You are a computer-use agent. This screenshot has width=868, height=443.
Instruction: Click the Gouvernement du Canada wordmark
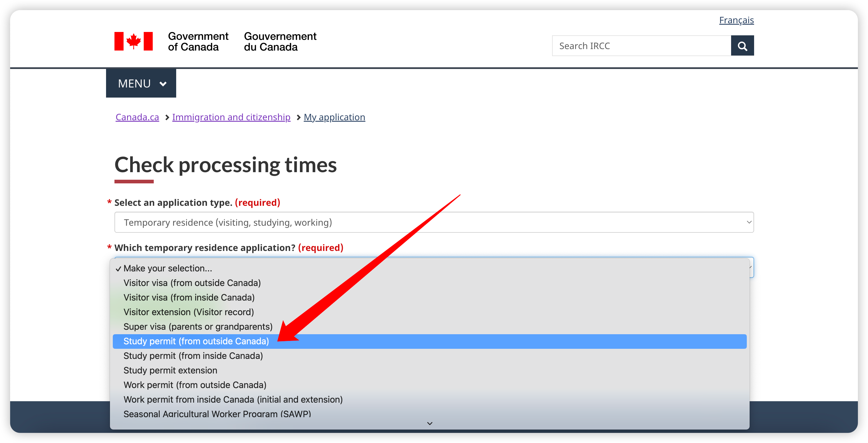click(280, 41)
